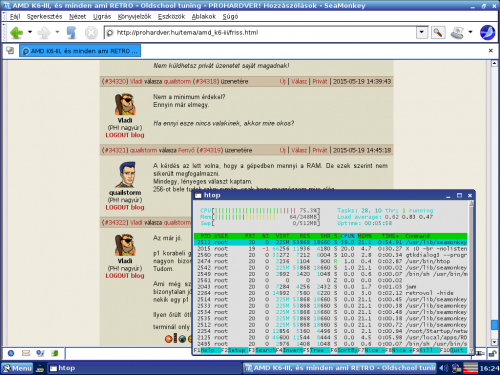Open the Ugrás menu
This screenshot has height=375, width=500.
(x=102, y=16)
